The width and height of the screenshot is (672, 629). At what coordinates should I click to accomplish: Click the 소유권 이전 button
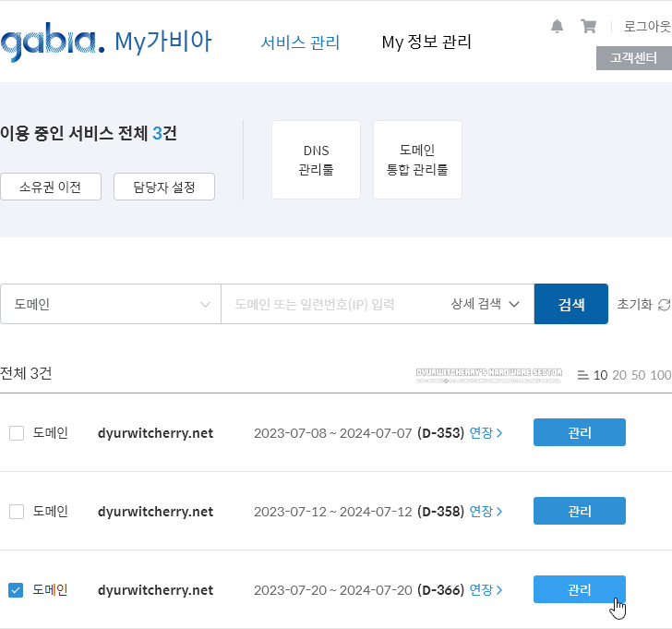click(x=51, y=187)
